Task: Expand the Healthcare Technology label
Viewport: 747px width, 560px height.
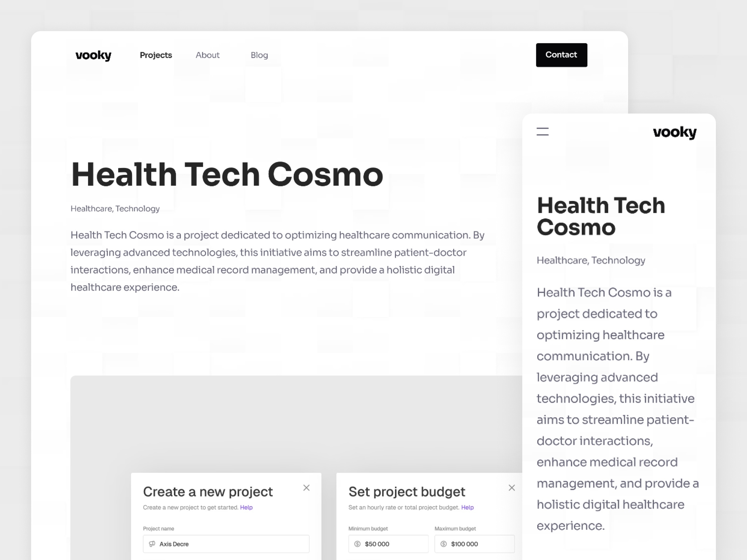Action: click(x=115, y=209)
